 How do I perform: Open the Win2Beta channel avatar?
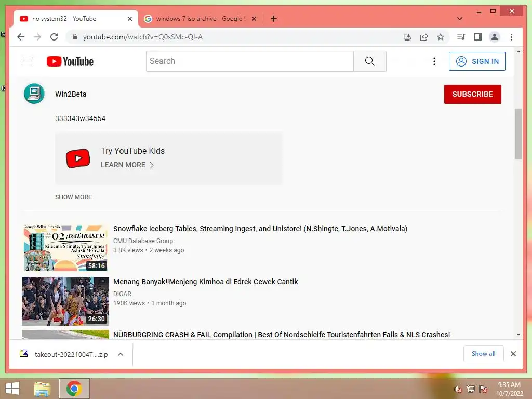pyautogui.click(x=34, y=94)
